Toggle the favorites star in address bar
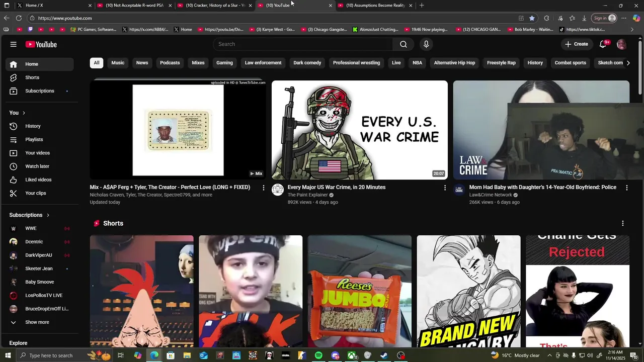This screenshot has width=644, height=362. point(532,18)
